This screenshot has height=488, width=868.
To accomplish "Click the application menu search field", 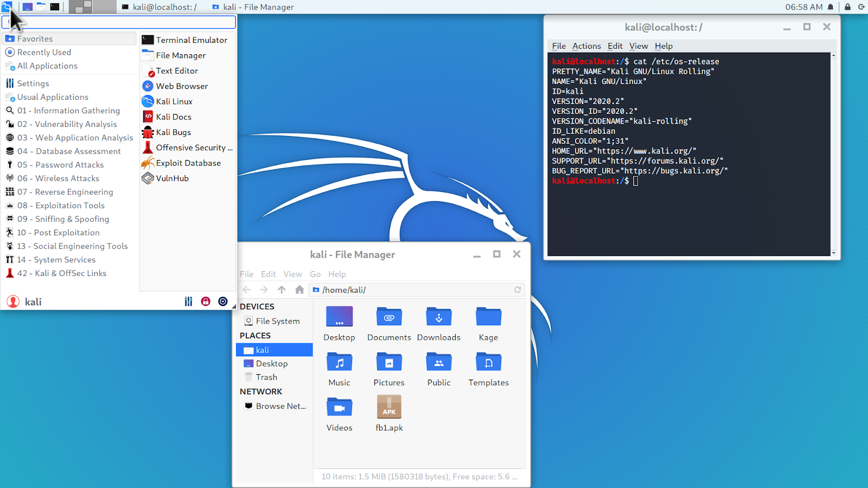I will pos(119,22).
